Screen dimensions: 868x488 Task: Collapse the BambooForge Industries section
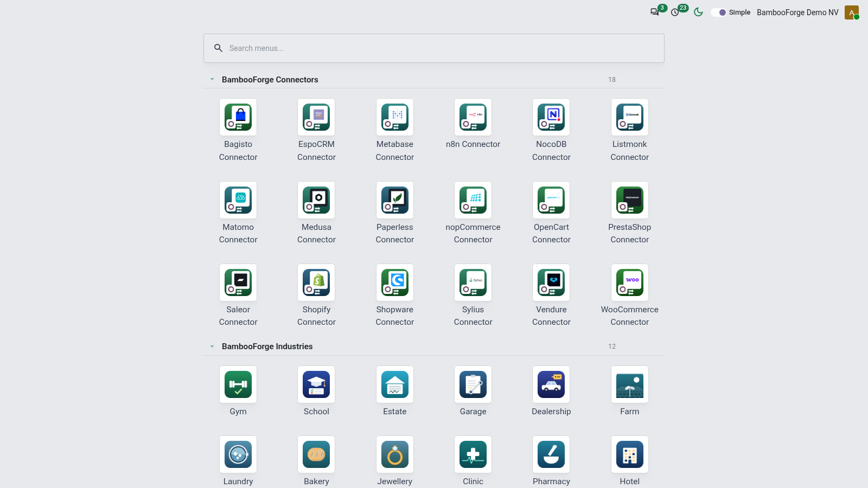pos(212,346)
